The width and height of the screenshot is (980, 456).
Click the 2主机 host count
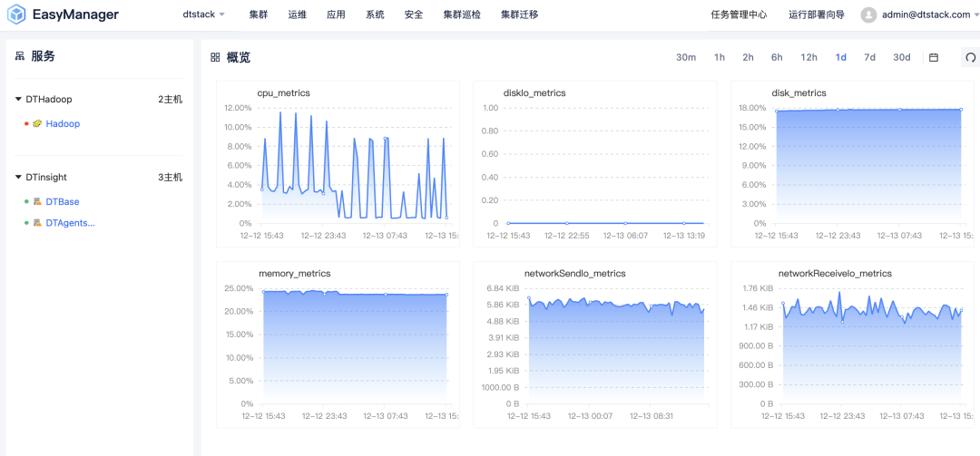(x=171, y=100)
